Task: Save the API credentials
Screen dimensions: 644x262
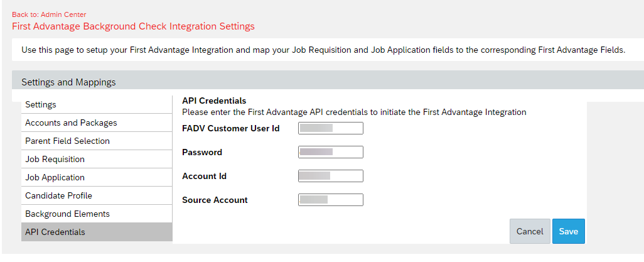Action: [x=569, y=231]
